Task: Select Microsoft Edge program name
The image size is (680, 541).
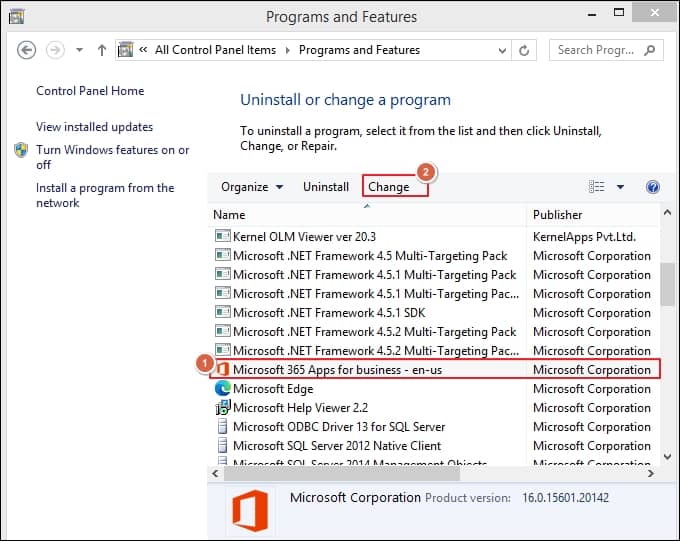Action: (273, 389)
